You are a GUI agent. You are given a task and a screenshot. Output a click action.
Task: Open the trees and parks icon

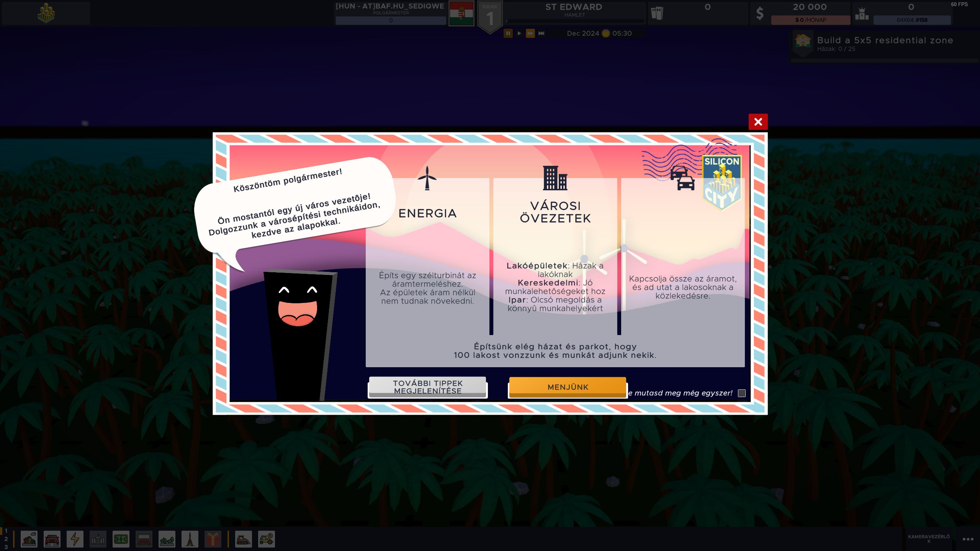click(167, 539)
